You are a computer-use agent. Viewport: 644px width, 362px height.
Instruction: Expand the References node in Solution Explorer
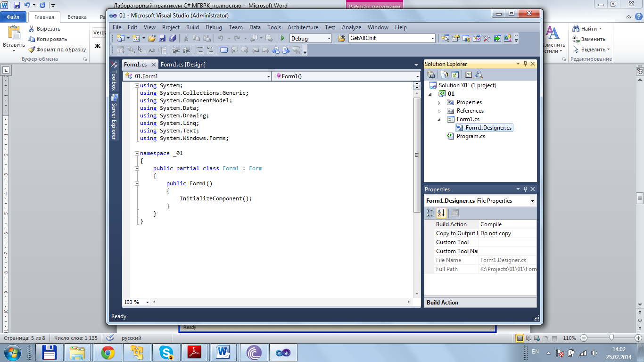(x=439, y=111)
